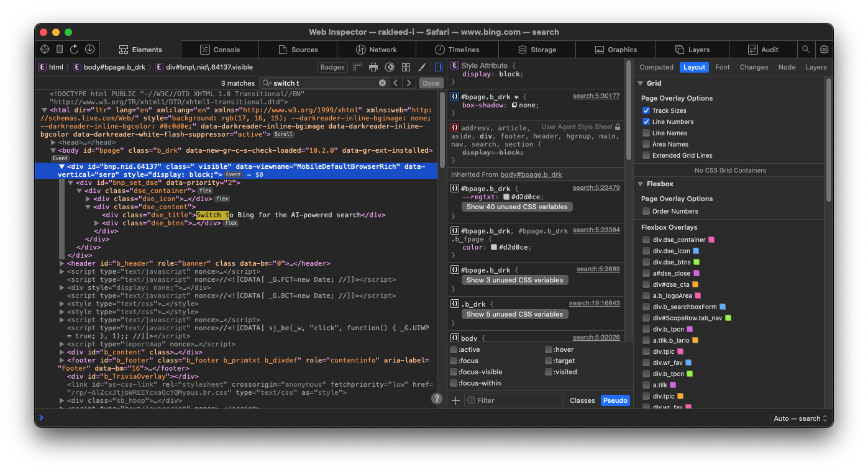Toggle the details sidebar panel icon

click(439, 67)
